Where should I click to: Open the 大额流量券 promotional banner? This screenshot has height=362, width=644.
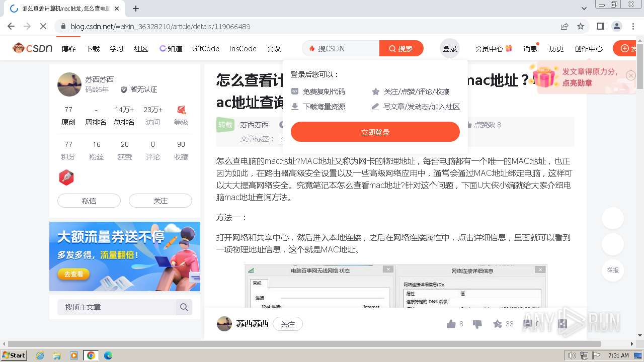pos(125,256)
